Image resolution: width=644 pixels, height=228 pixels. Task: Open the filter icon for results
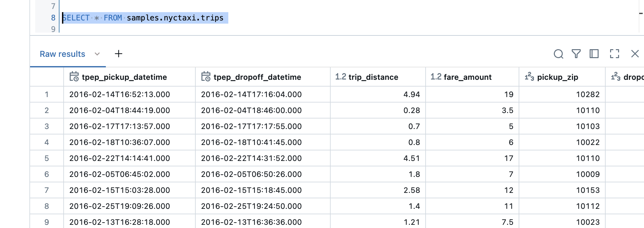click(x=576, y=54)
